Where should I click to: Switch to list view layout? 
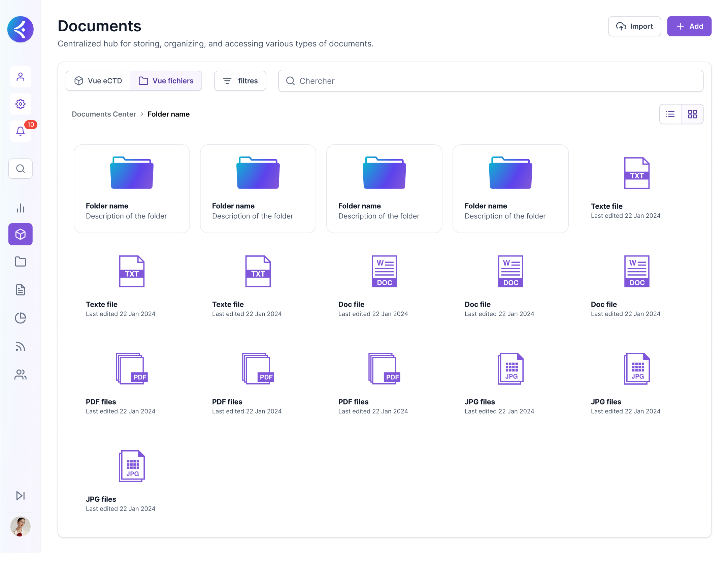(670, 114)
